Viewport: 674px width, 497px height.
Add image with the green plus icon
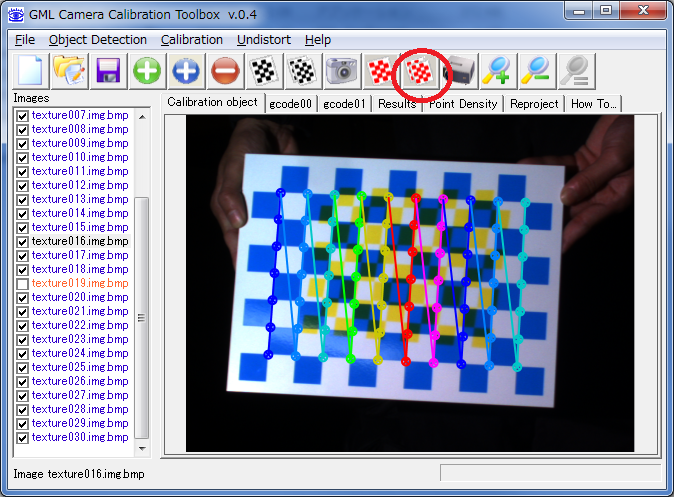147,70
